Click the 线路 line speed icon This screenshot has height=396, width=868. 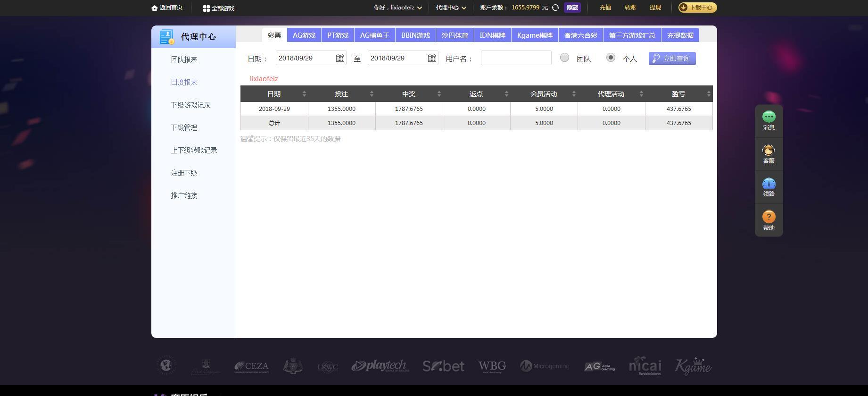(x=769, y=184)
